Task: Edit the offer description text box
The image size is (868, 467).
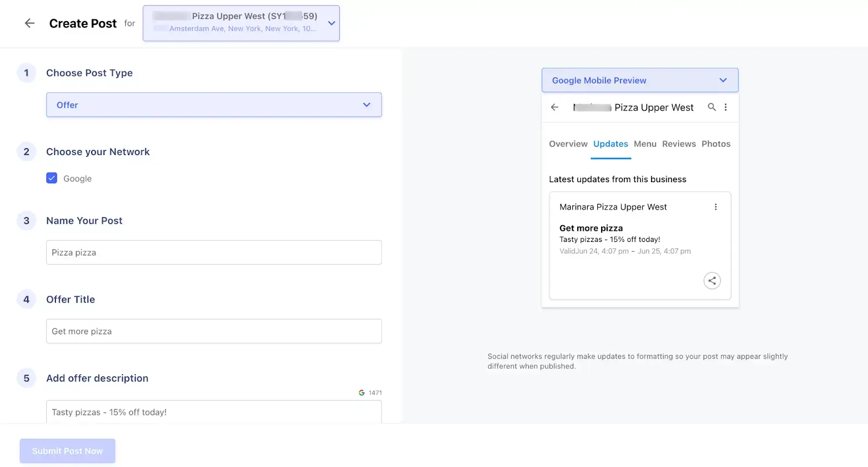Action: (x=214, y=412)
